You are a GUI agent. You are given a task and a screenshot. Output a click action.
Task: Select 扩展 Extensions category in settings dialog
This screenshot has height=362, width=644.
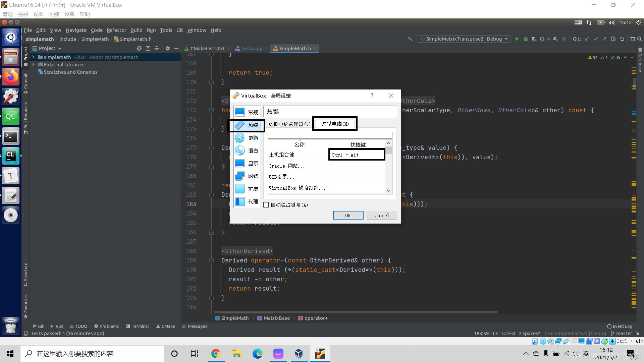[x=247, y=189]
